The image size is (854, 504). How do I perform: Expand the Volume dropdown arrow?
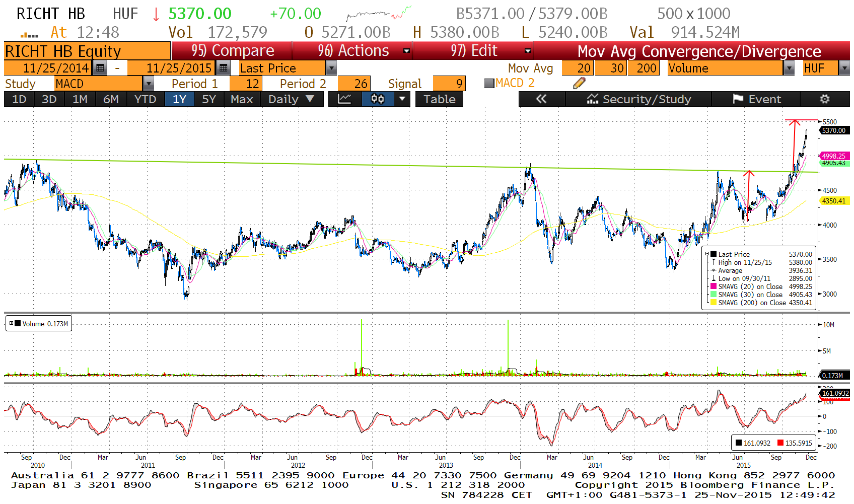[789, 68]
